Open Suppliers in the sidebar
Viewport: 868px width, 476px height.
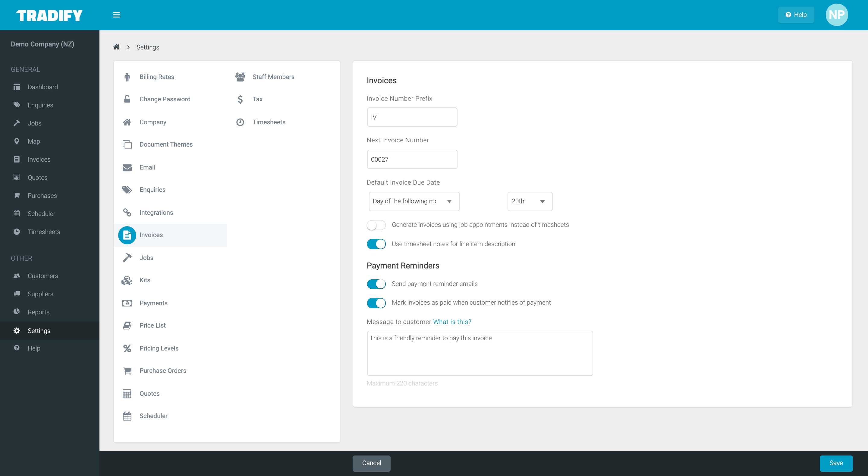tap(40, 294)
